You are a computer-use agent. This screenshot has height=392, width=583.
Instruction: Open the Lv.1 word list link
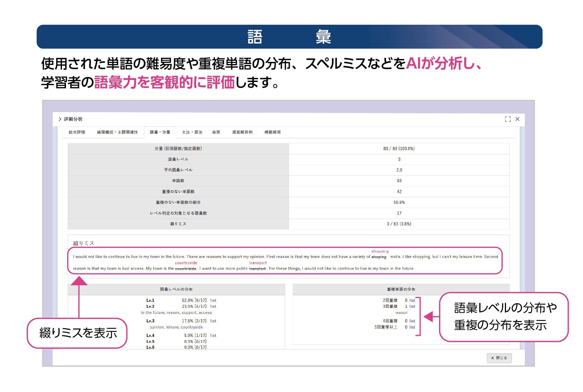(213, 300)
